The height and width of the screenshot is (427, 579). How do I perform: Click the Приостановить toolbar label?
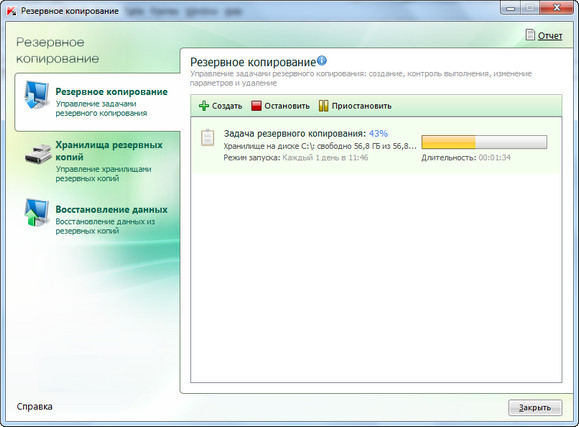[x=361, y=106]
